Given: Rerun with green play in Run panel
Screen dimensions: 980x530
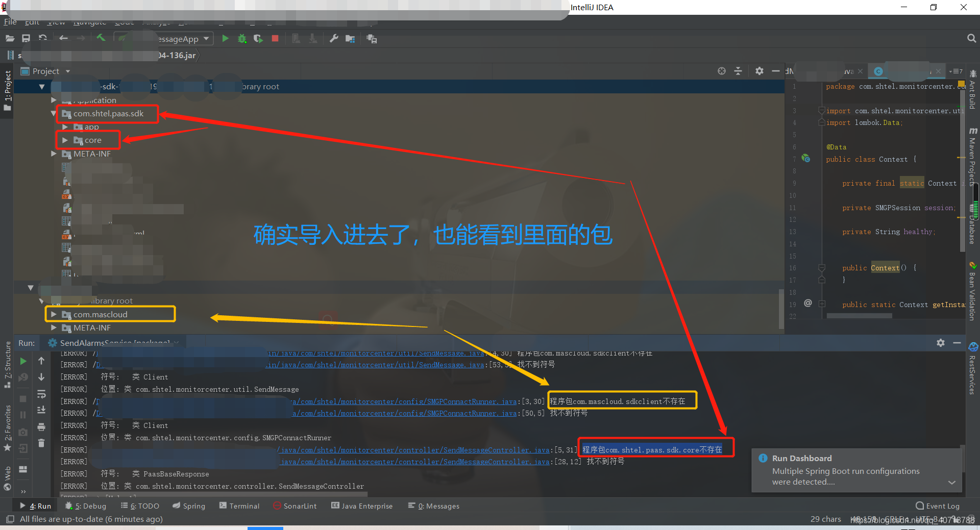Looking at the screenshot, I should pyautogui.click(x=23, y=361).
